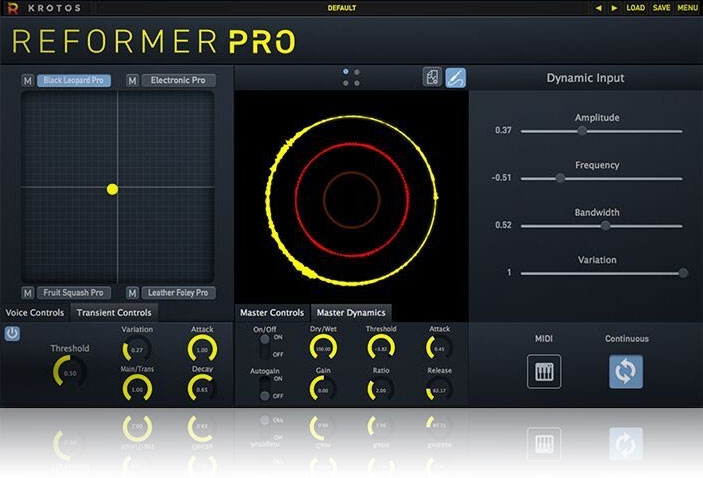
Task: Click the Main/Trans knob
Action: (x=137, y=389)
